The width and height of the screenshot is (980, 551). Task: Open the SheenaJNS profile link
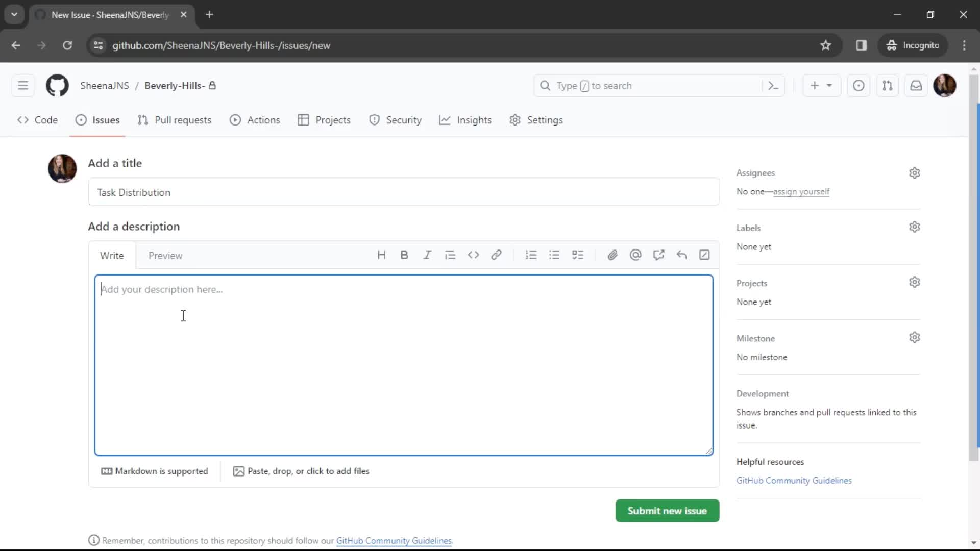tap(105, 86)
